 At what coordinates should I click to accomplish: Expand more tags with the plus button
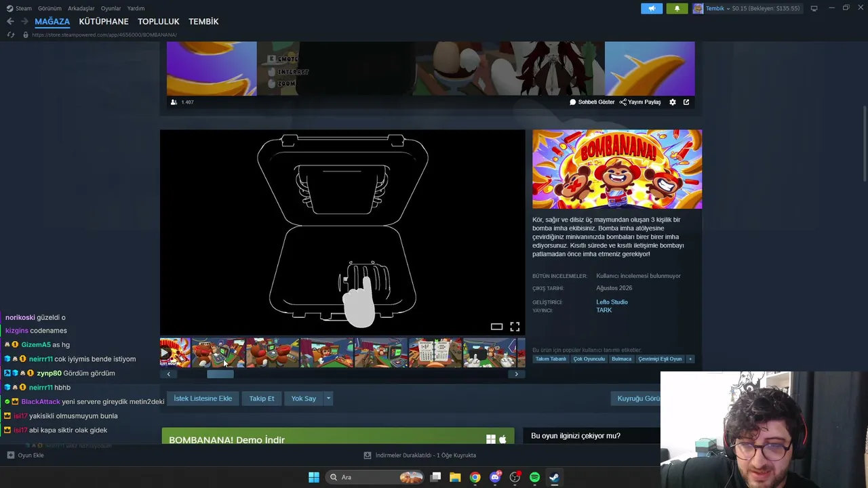pos(690,359)
